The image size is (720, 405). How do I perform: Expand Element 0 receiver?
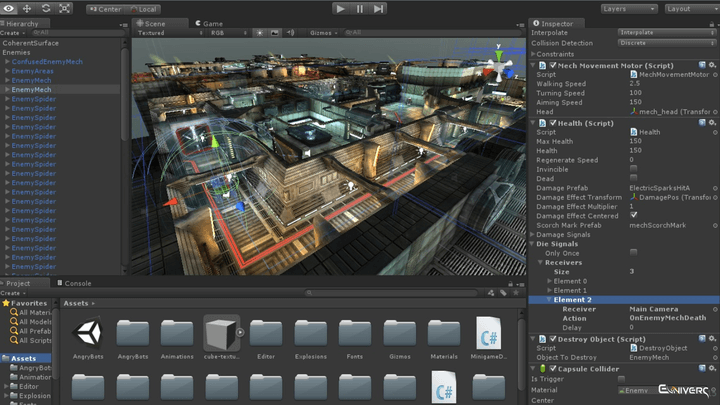point(550,281)
